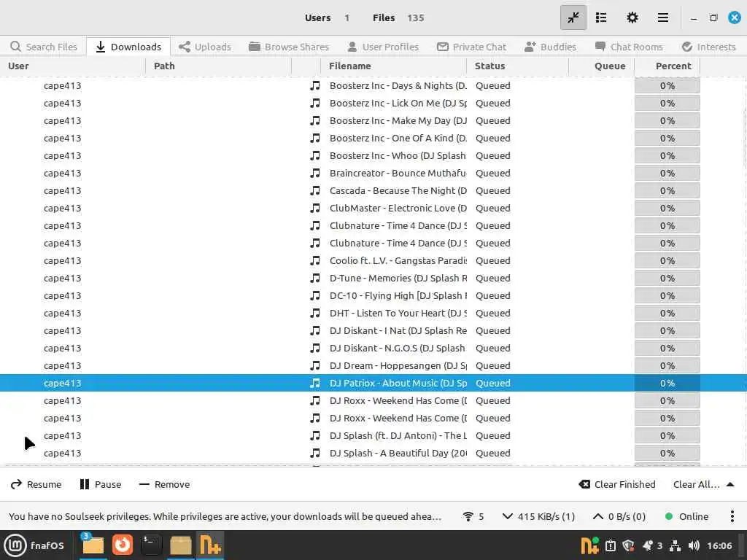
Task: Click the Remove button
Action: (x=164, y=484)
